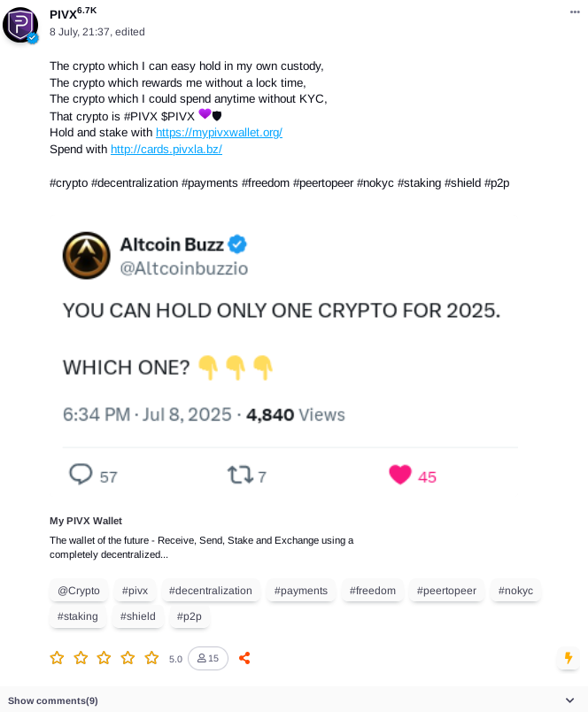
Task: Select the #pivx tag chip
Action: point(135,591)
